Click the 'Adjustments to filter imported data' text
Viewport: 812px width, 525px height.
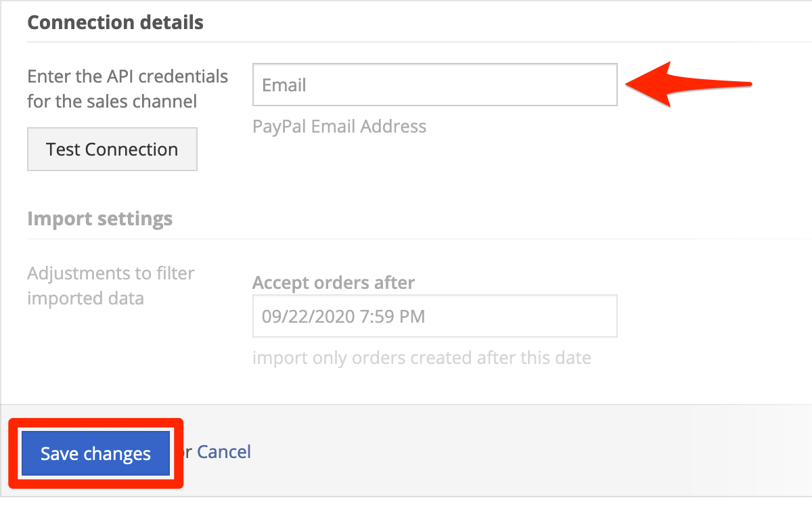pyautogui.click(x=111, y=286)
